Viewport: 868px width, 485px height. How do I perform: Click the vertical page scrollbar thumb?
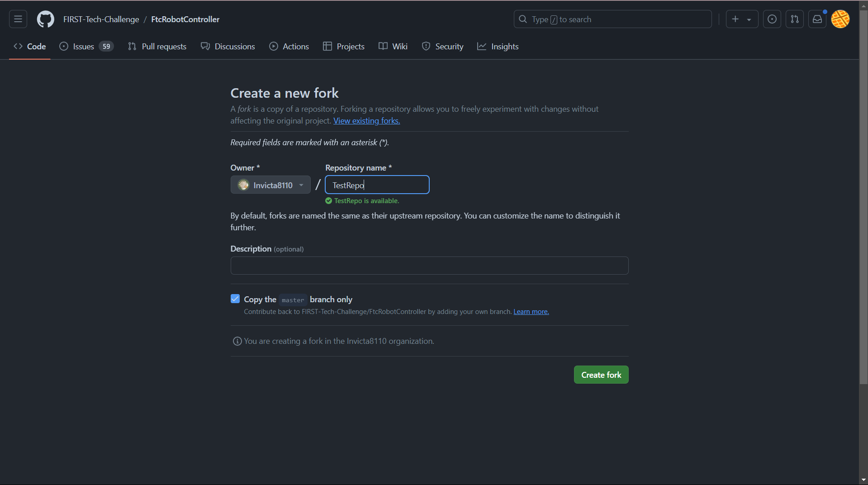click(863, 196)
